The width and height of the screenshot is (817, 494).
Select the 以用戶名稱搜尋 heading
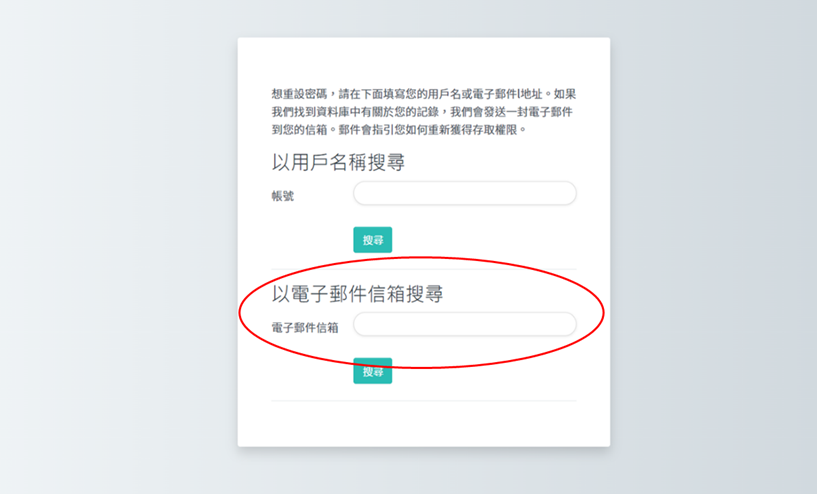[338, 162]
